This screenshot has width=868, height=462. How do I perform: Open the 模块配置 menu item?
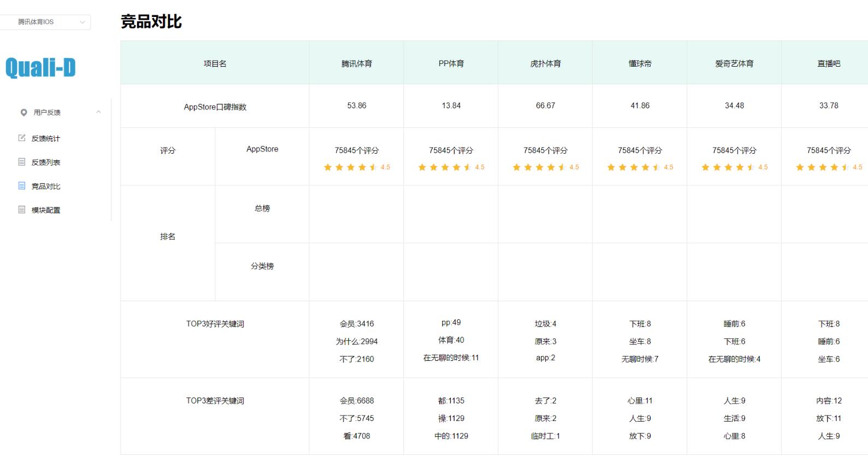pyautogui.click(x=46, y=210)
